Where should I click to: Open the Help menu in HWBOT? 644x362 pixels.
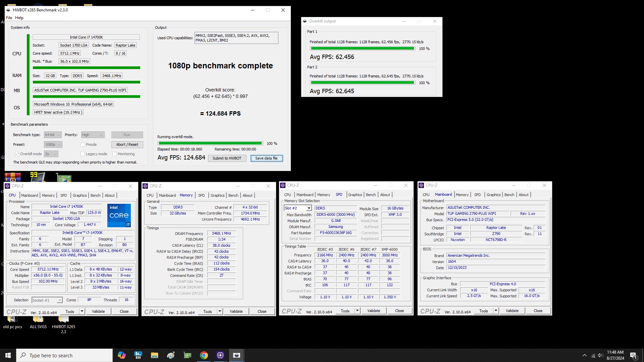click(x=19, y=18)
